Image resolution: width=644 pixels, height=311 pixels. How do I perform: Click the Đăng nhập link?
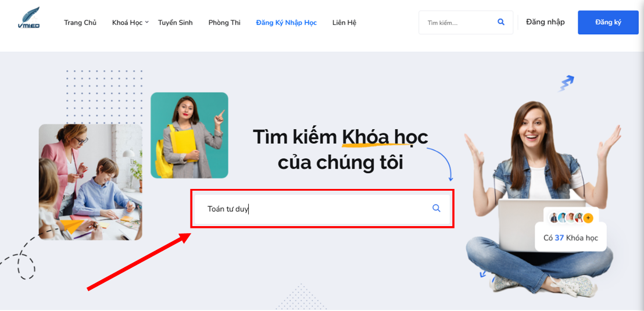pyautogui.click(x=545, y=22)
